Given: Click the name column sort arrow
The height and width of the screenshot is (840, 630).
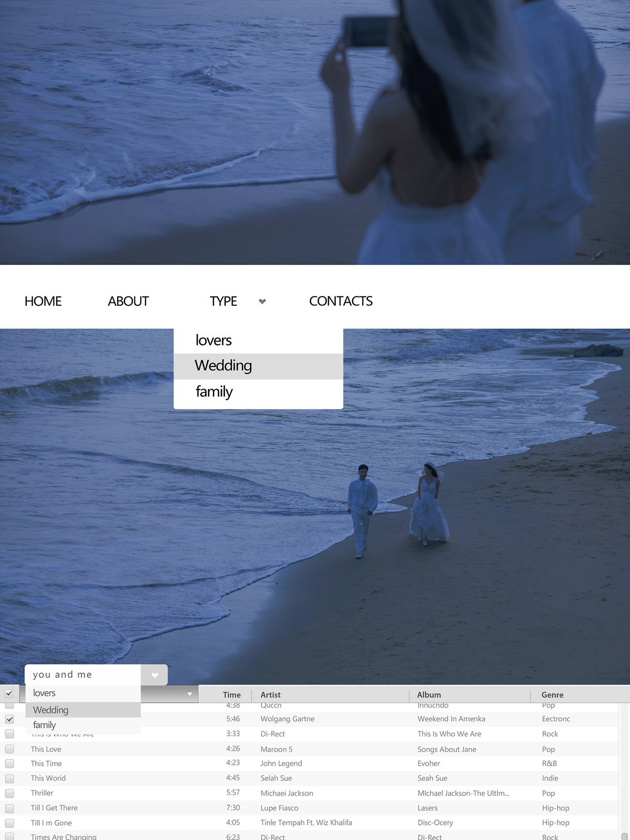Looking at the screenshot, I should (189, 694).
